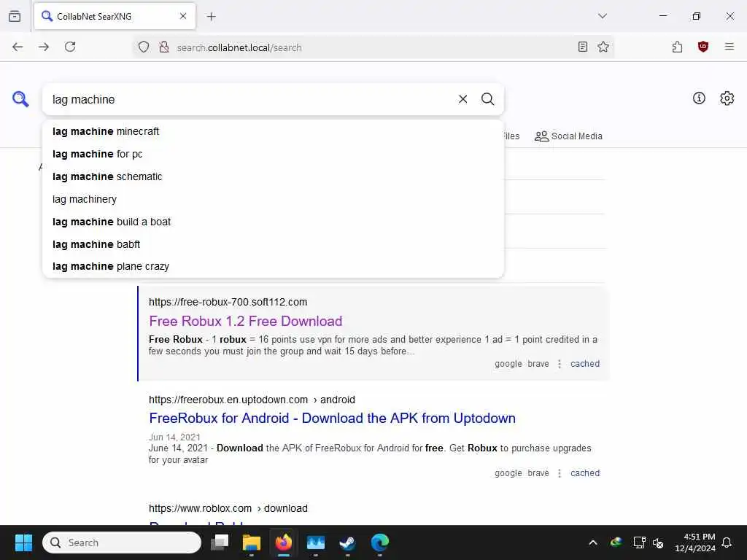
Task: Click the Windows taskbar Search box
Action: pos(122,542)
